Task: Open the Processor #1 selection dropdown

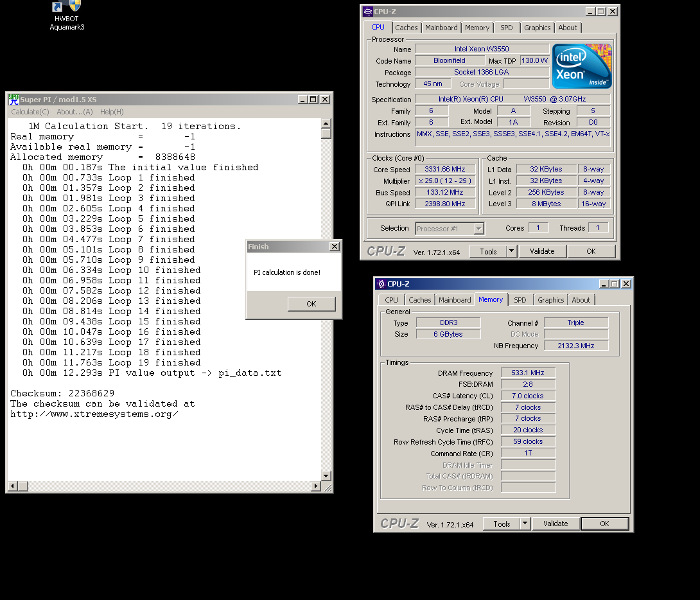Action: click(450, 229)
